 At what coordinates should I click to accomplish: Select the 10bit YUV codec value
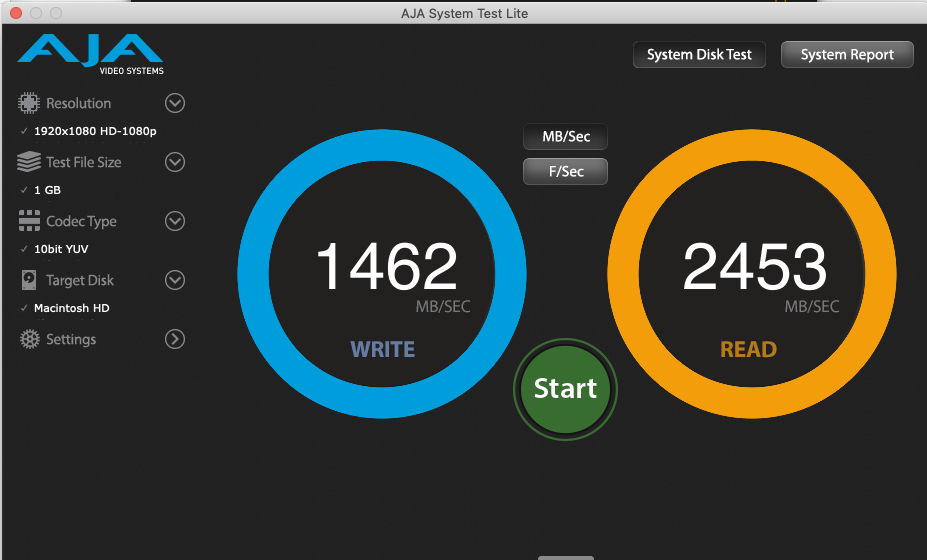[x=61, y=249]
